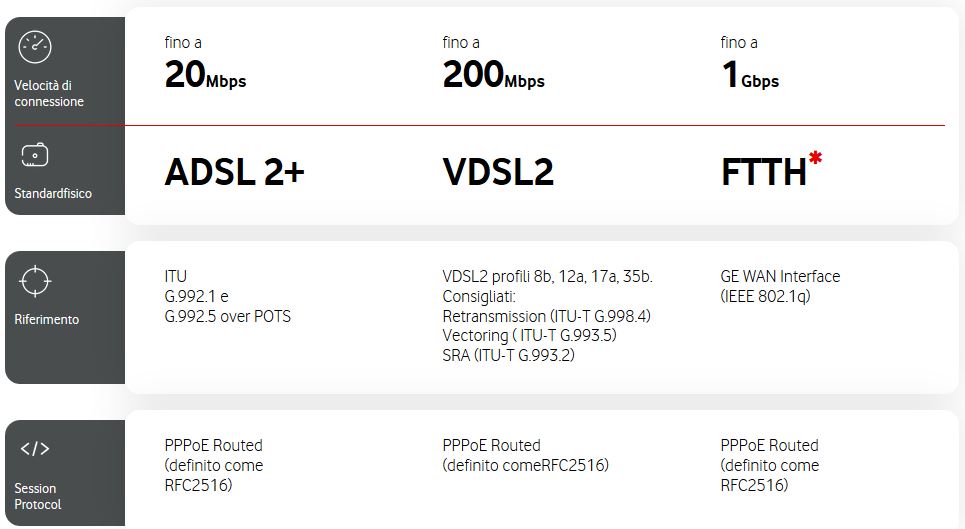Viewport: 965px width, 529px height.
Task: Click the speedometer connection speed icon
Action: [x=35, y=47]
